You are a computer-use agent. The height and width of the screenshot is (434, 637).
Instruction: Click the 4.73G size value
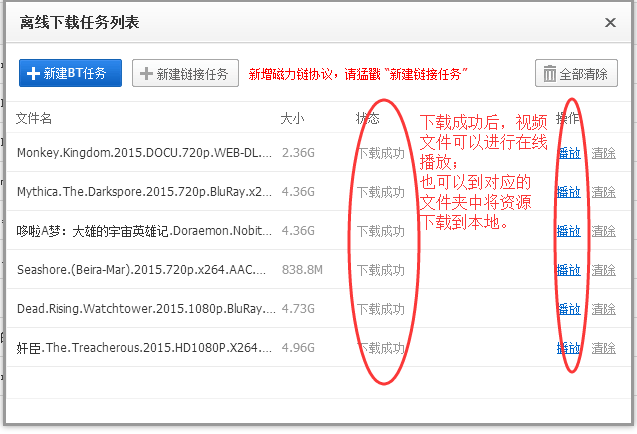tap(298, 309)
